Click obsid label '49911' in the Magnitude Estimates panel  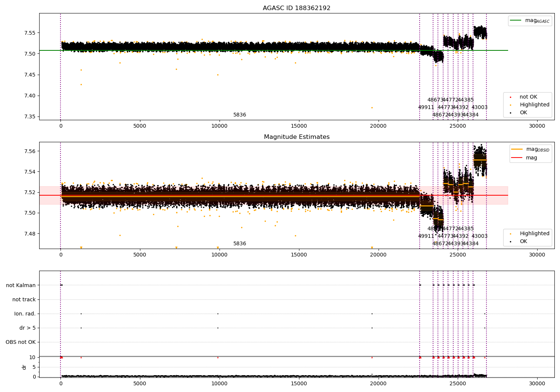[426, 236]
